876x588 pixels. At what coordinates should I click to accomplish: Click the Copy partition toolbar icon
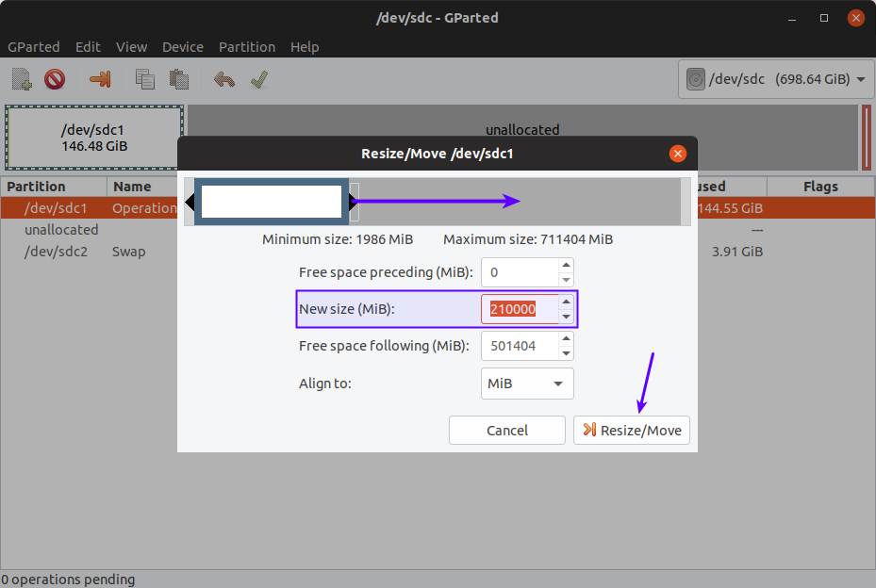click(x=145, y=79)
